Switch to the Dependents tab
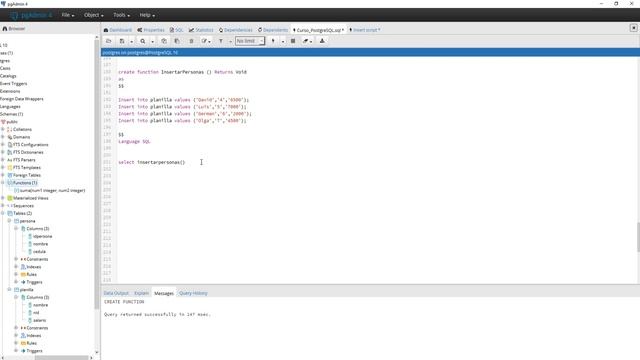This screenshot has width=640, height=360. pos(273,30)
